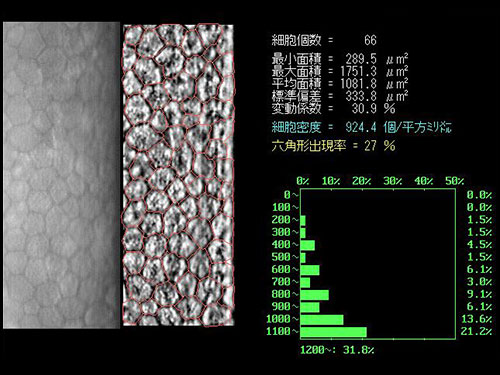Select the standard deviation value 333.8
The image size is (500, 375).
pos(361,96)
